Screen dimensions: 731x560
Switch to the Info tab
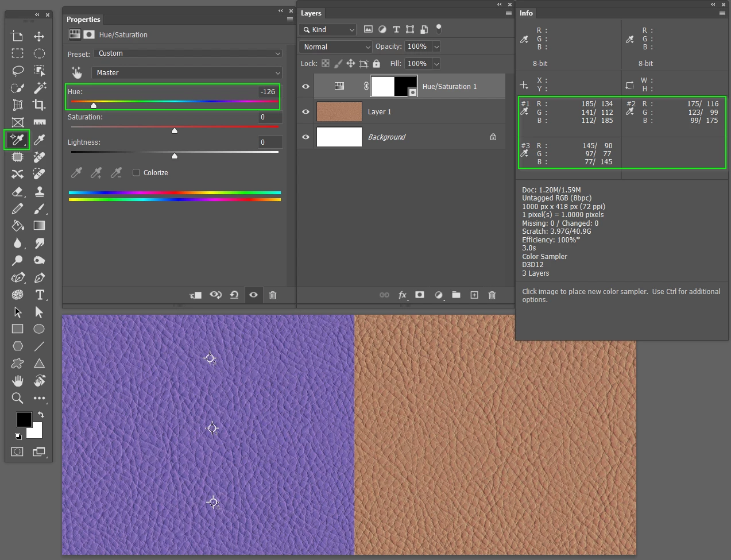(x=527, y=13)
